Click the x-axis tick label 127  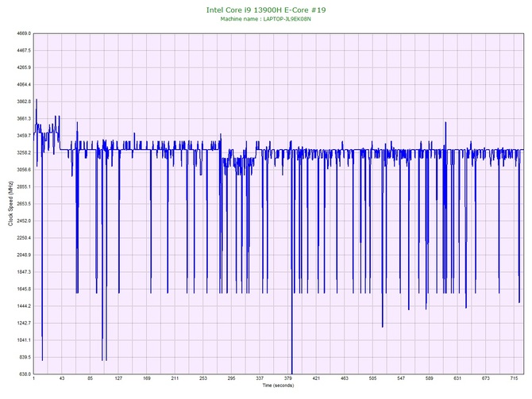click(x=118, y=378)
